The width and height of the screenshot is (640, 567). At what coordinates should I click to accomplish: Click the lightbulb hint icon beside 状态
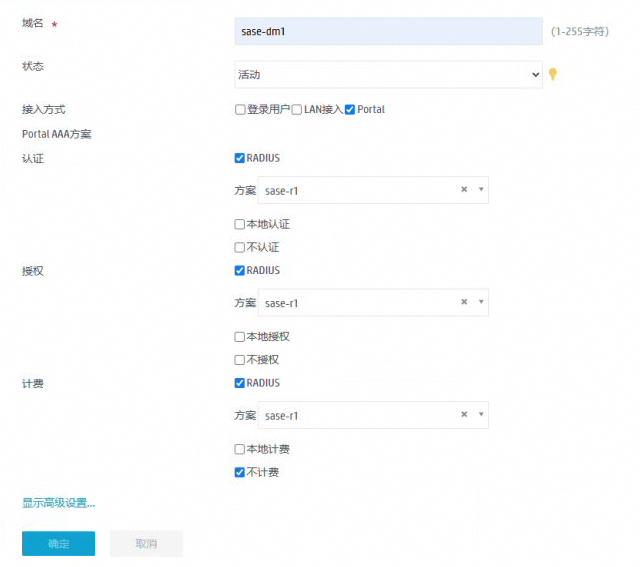[x=553, y=74]
